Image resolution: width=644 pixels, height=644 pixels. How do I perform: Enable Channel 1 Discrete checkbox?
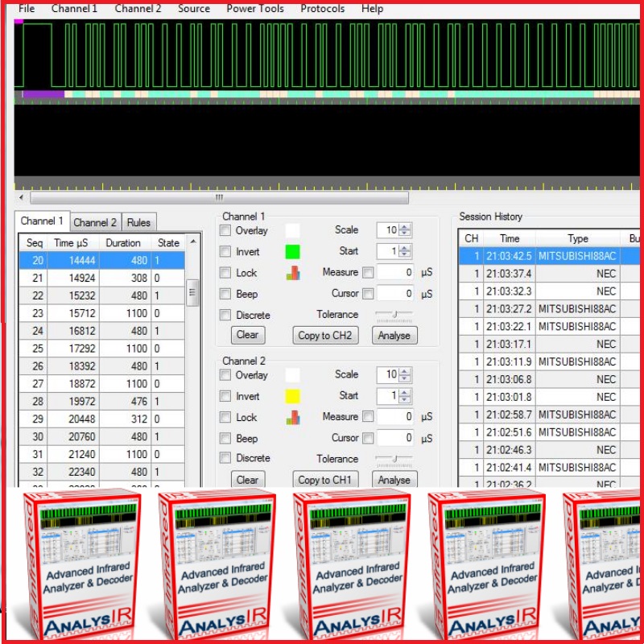pyautogui.click(x=225, y=315)
